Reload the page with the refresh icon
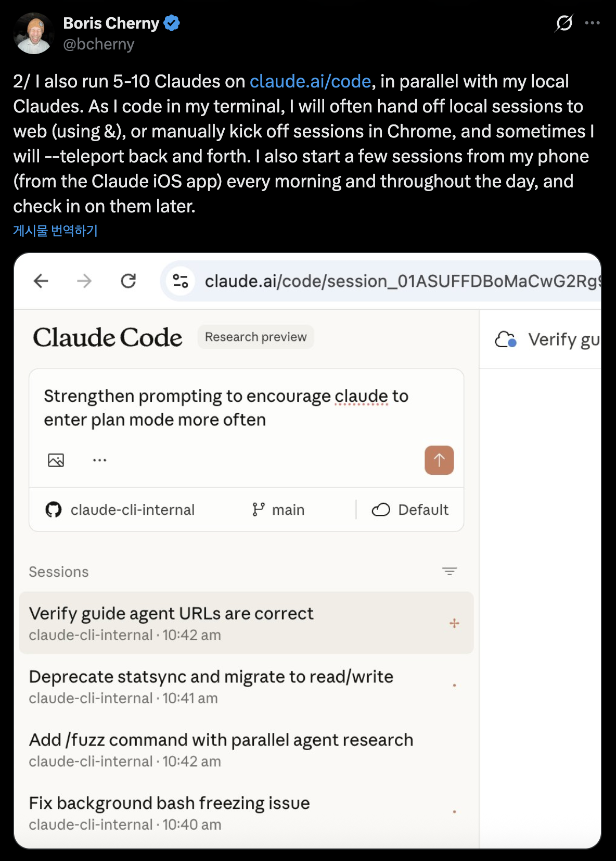616x861 pixels. pos(128,281)
